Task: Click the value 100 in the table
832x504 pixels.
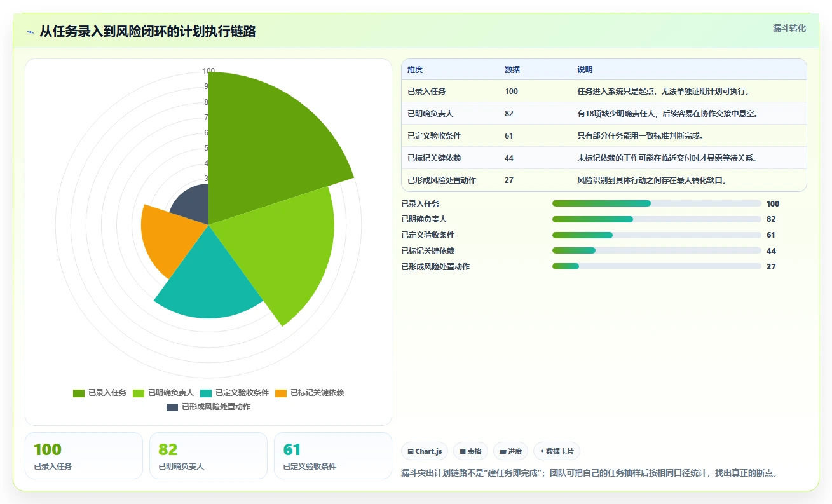Action: (511, 92)
